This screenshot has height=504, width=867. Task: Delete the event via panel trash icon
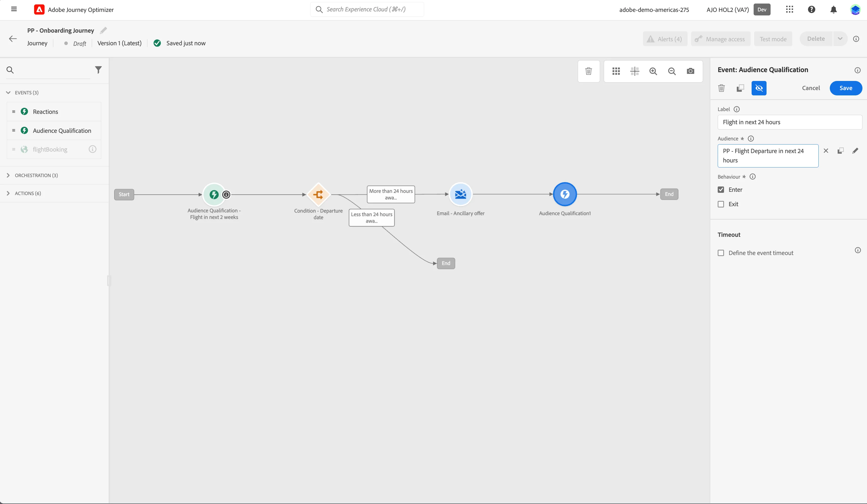(x=722, y=88)
